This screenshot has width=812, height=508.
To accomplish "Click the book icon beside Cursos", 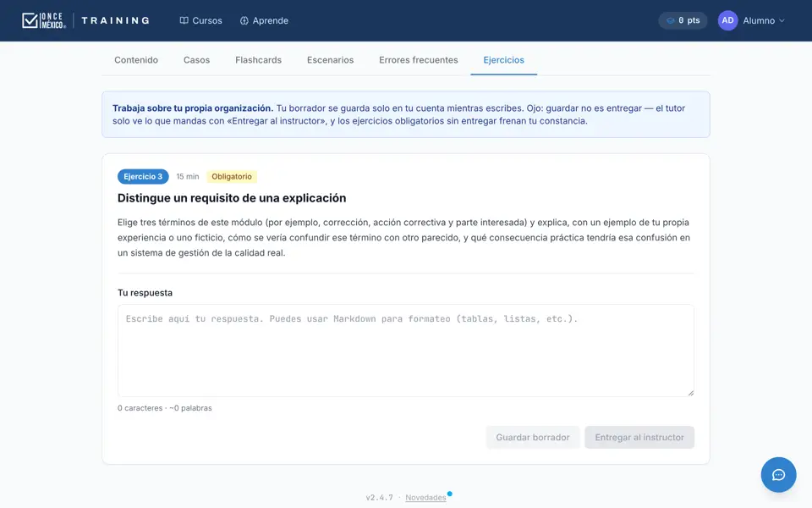I will [184, 20].
